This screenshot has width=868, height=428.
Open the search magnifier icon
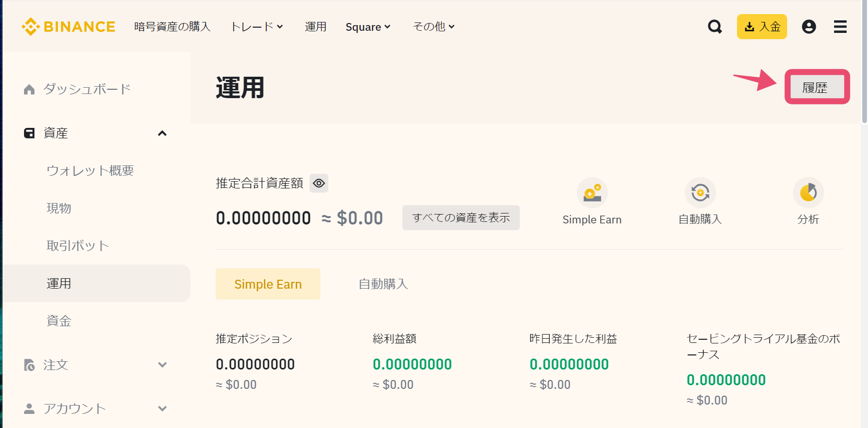coord(715,27)
